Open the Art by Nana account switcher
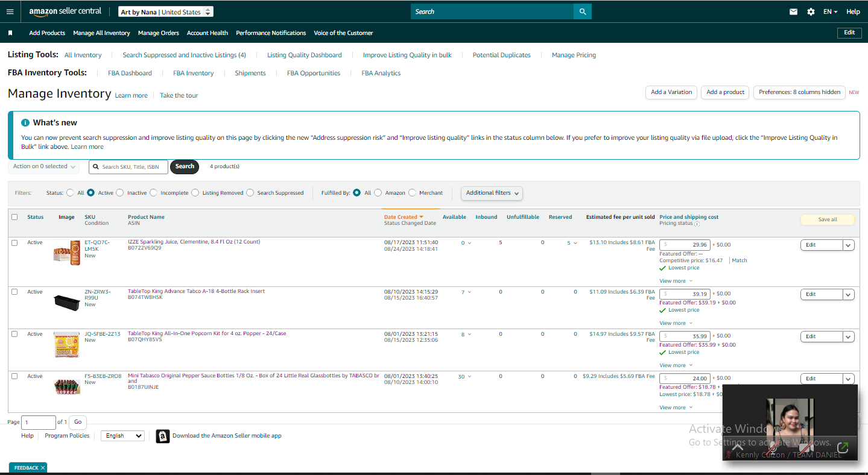Image resolution: width=868 pixels, height=475 pixels. click(x=166, y=12)
